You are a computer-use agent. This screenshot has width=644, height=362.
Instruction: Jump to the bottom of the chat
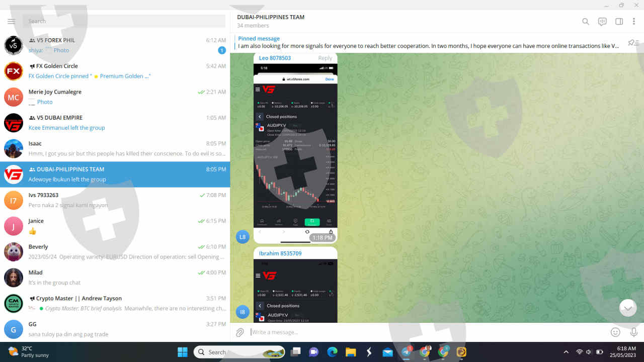pyautogui.click(x=628, y=308)
